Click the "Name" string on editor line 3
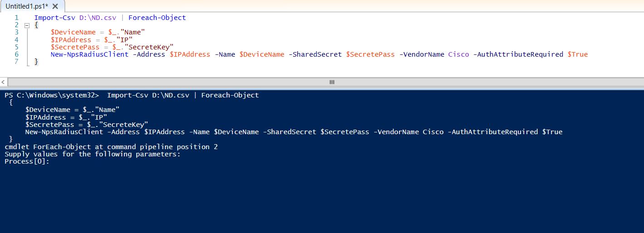Viewport: 644px width, 233px height. pos(132,32)
